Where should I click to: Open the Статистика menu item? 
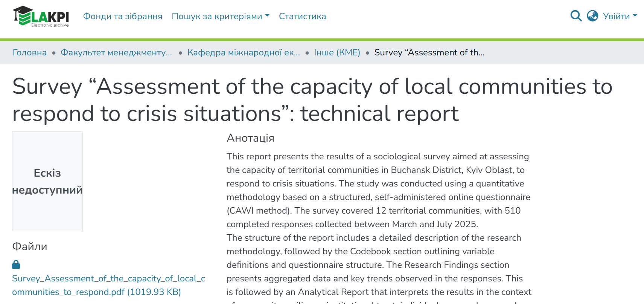[302, 16]
